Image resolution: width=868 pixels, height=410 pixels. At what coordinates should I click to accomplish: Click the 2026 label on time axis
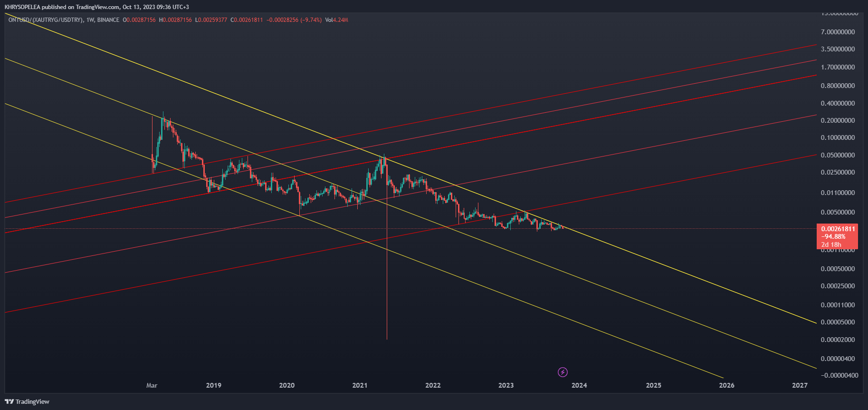click(x=727, y=385)
